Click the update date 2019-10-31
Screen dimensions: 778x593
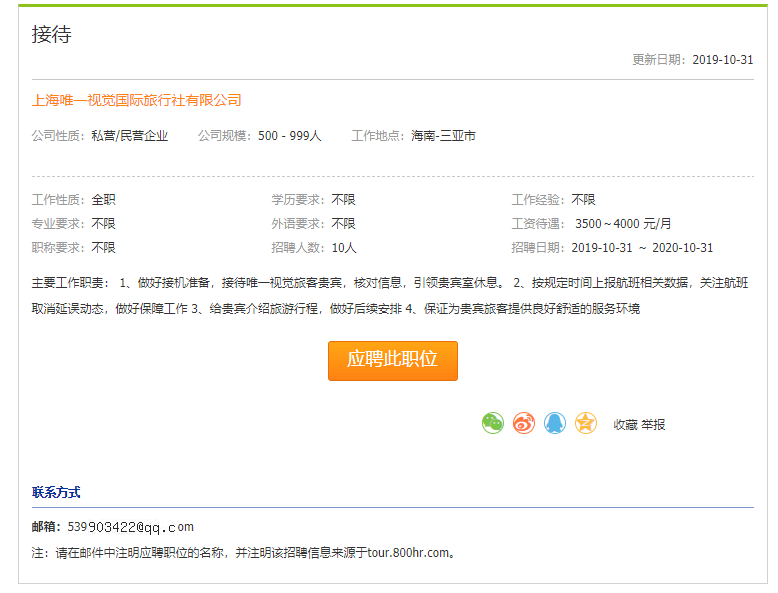point(722,60)
